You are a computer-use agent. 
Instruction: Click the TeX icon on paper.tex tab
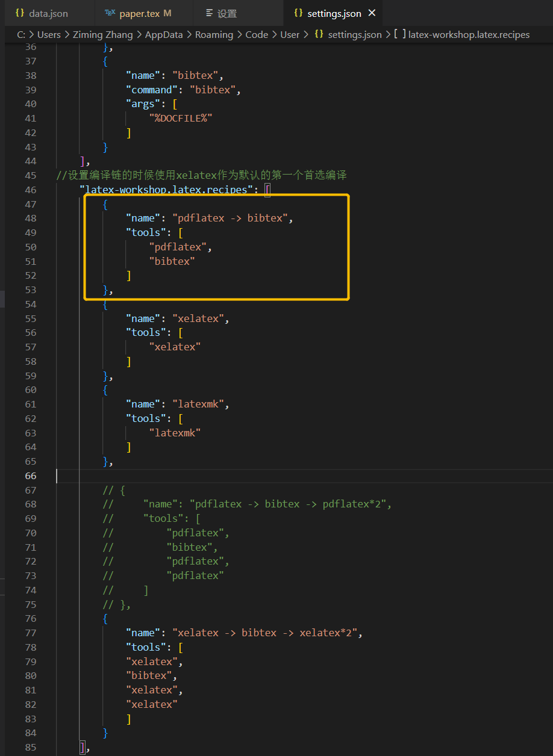point(110,13)
